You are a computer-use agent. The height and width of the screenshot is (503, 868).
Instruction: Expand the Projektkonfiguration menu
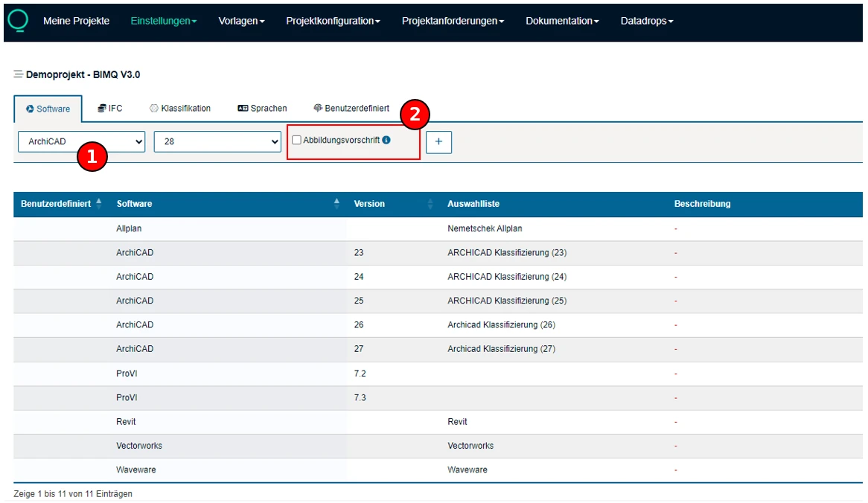pyautogui.click(x=333, y=21)
